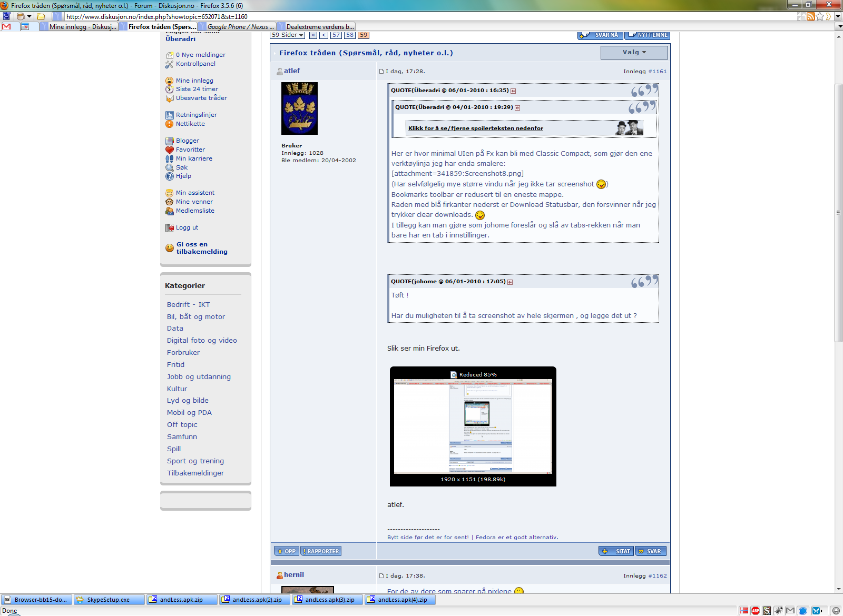This screenshot has height=616, width=843.
Task: Open the Gmail bookmark icon
Action: pyautogui.click(x=6, y=26)
